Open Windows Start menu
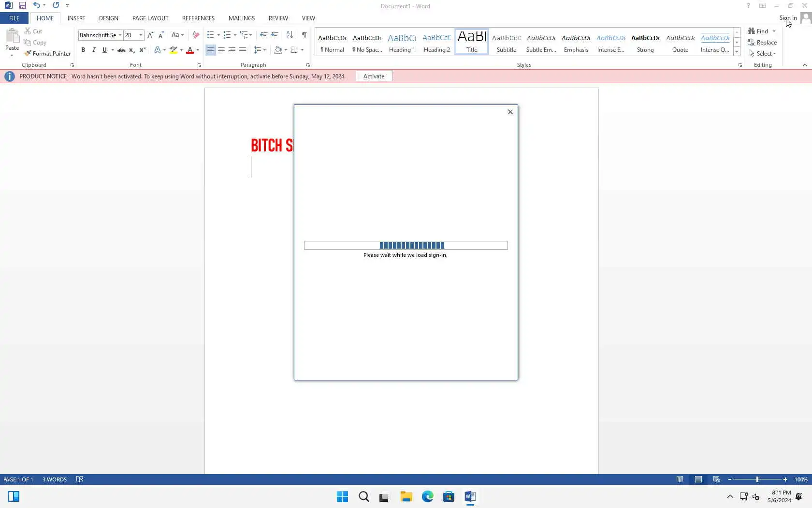This screenshot has width=812, height=508. [342, 497]
